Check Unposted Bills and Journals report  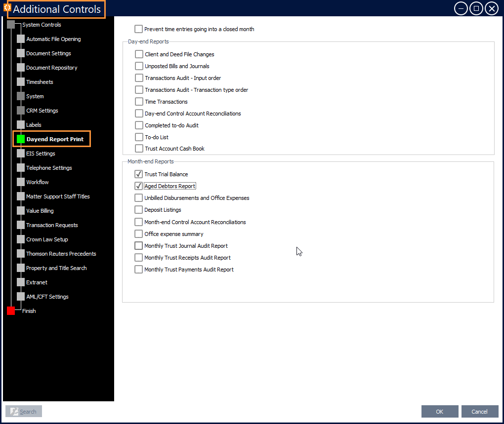click(x=139, y=66)
